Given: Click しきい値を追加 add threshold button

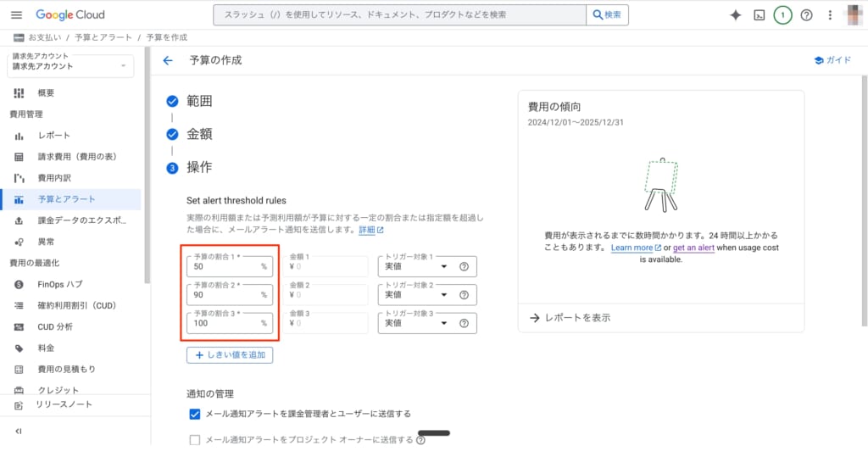Looking at the screenshot, I should click(x=230, y=355).
